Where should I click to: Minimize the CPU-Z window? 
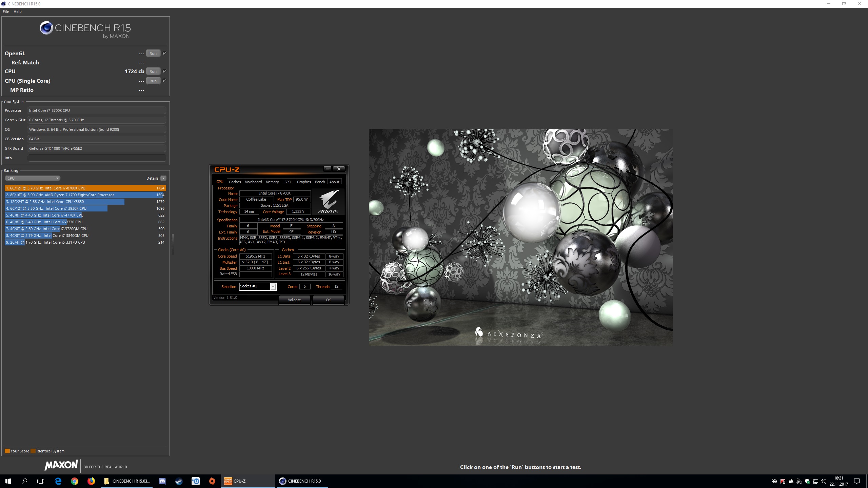coord(327,169)
